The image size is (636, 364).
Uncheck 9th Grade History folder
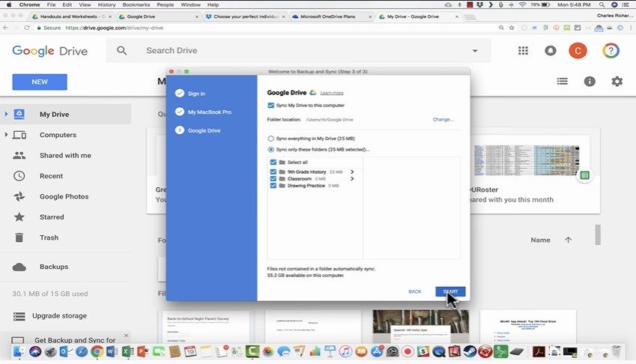pyautogui.click(x=273, y=172)
